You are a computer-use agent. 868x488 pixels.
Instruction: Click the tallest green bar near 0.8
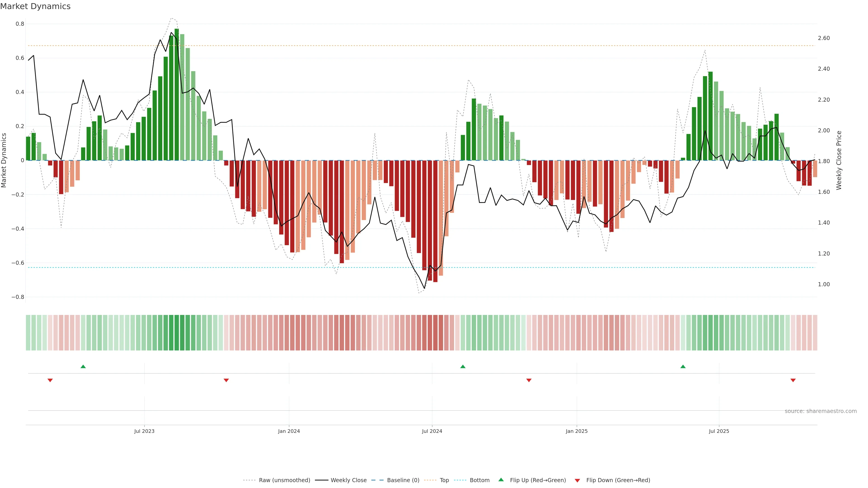coord(177,94)
